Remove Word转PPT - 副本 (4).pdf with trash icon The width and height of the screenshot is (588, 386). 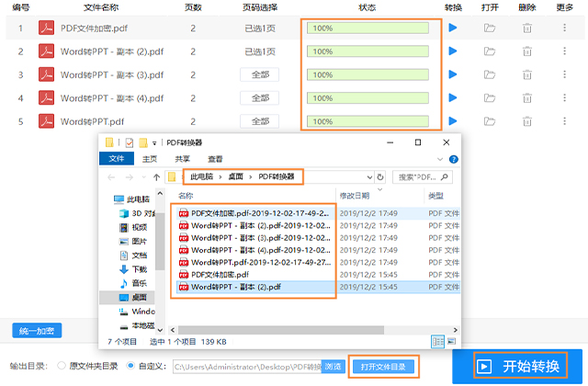pyautogui.click(x=527, y=98)
